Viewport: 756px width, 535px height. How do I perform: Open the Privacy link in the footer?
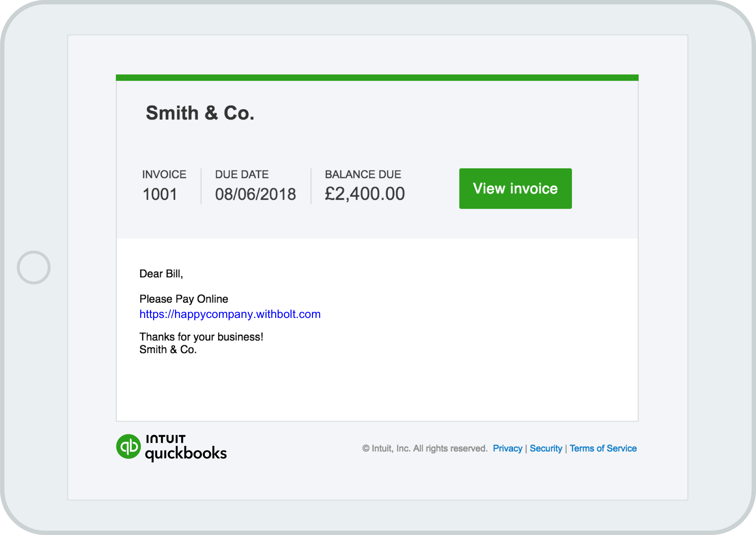click(507, 448)
